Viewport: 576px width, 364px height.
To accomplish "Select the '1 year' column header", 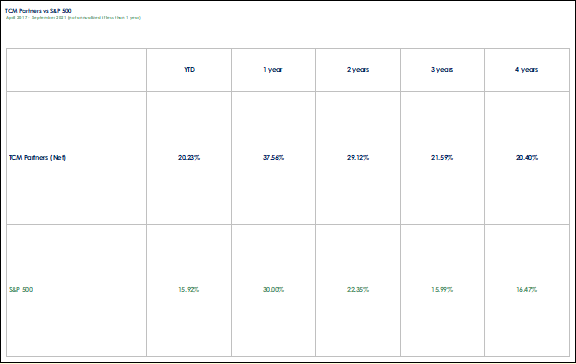I will [273, 69].
